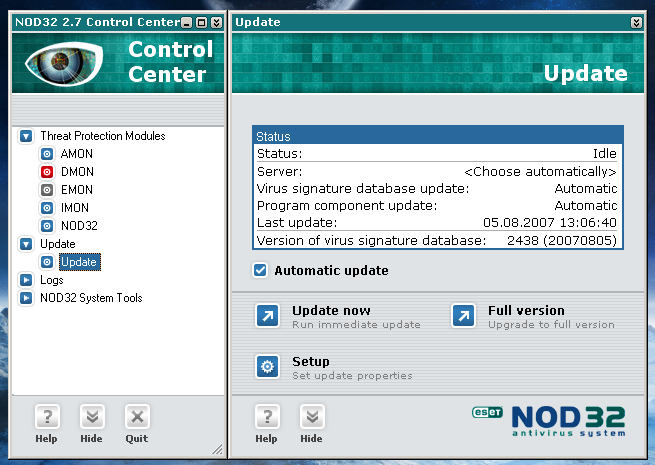
Task: Expand the Logs tree group
Action: tap(26, 280)
